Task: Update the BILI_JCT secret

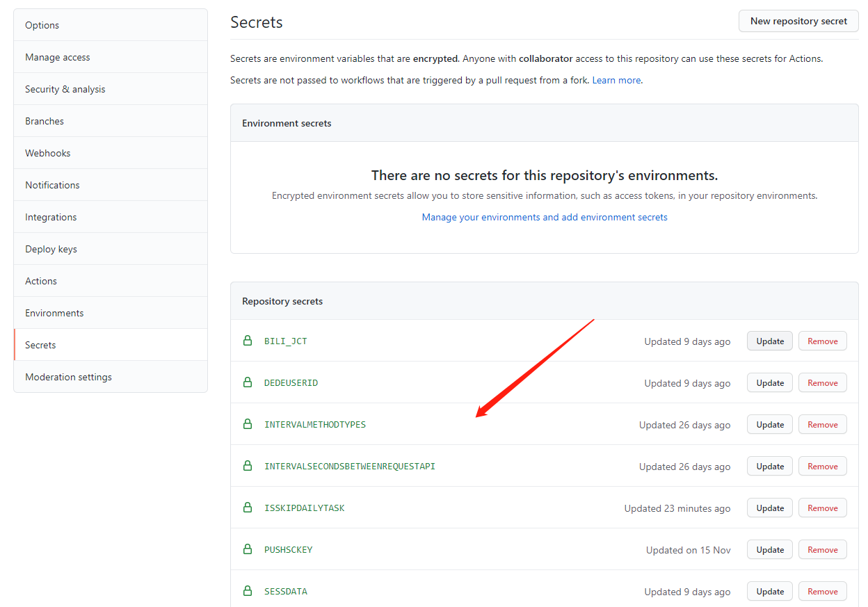Action: coord(769,341)
